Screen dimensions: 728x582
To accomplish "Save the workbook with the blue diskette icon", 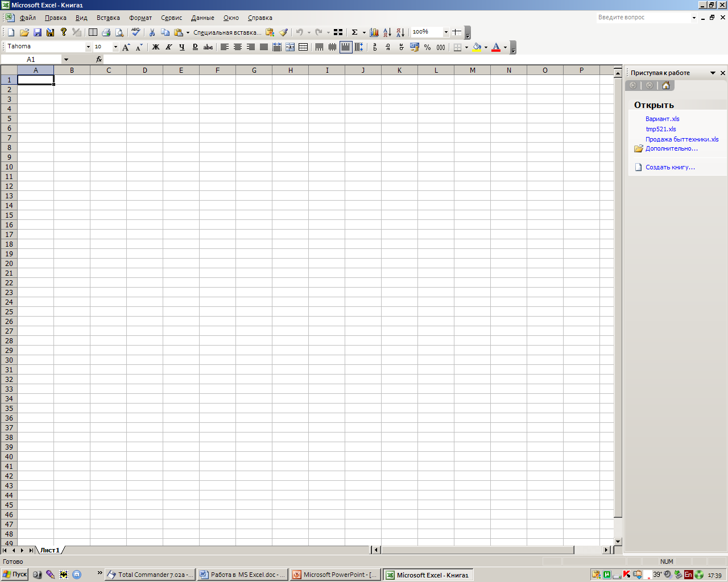I will [x=37, y=32].
